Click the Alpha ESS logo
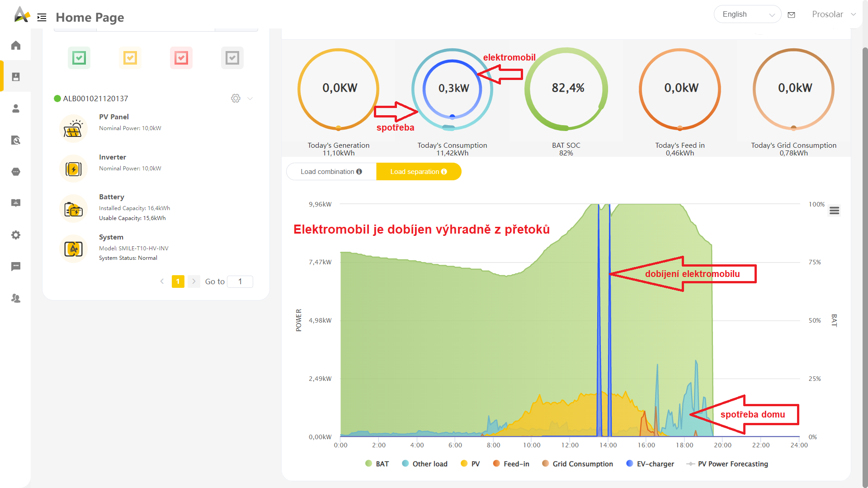 (21, 14)
